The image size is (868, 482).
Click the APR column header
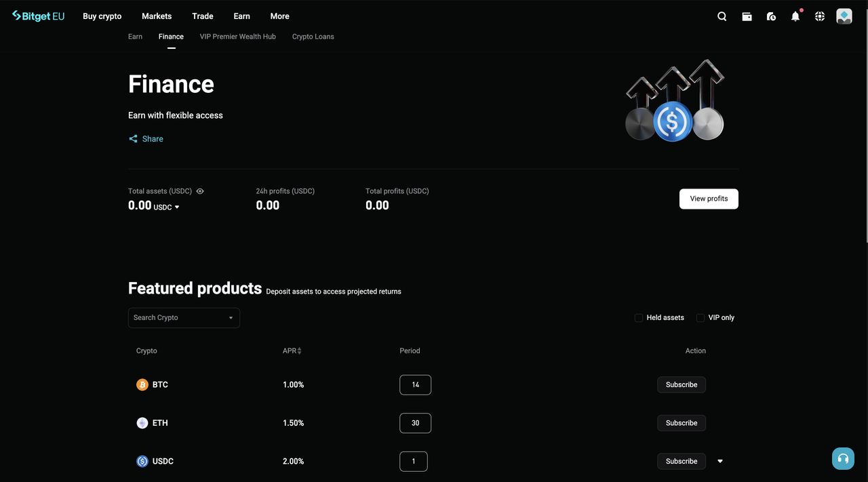coord(290,351)
